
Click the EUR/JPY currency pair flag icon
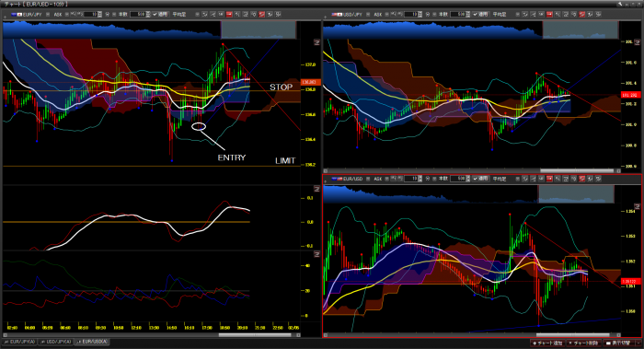17,14
